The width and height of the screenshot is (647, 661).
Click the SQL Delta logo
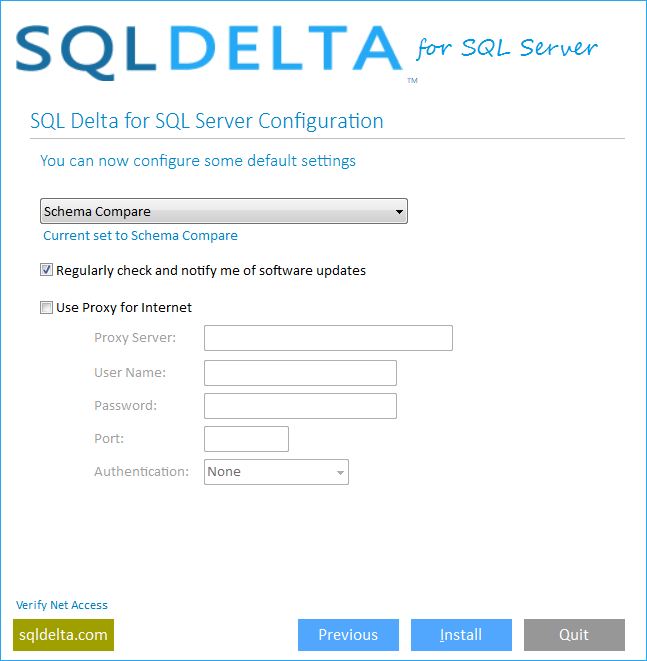point(210,50)
